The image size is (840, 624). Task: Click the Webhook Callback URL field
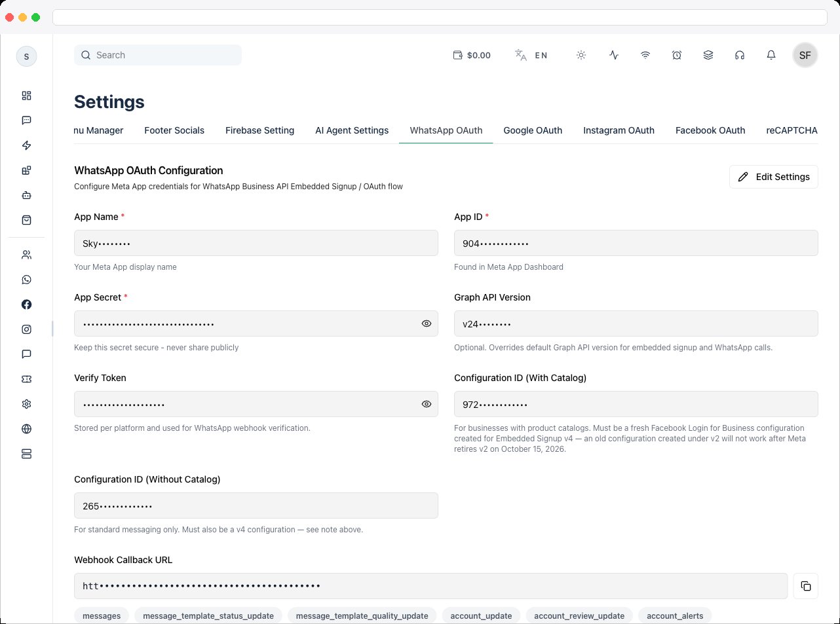430,586
